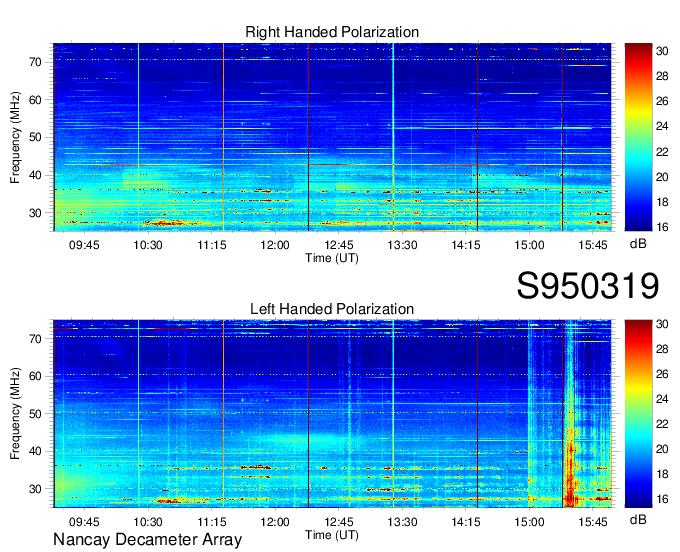Click Time (UT) label under Right Handed plot

[332, 258]
